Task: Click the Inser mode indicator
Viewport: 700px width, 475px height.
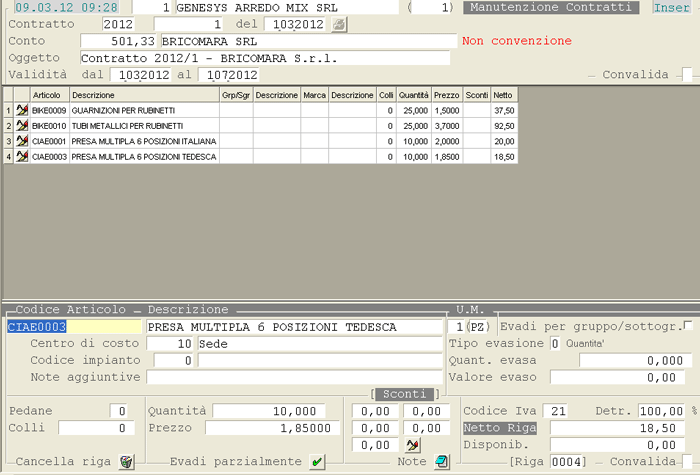Action: [x=671, y=8]
